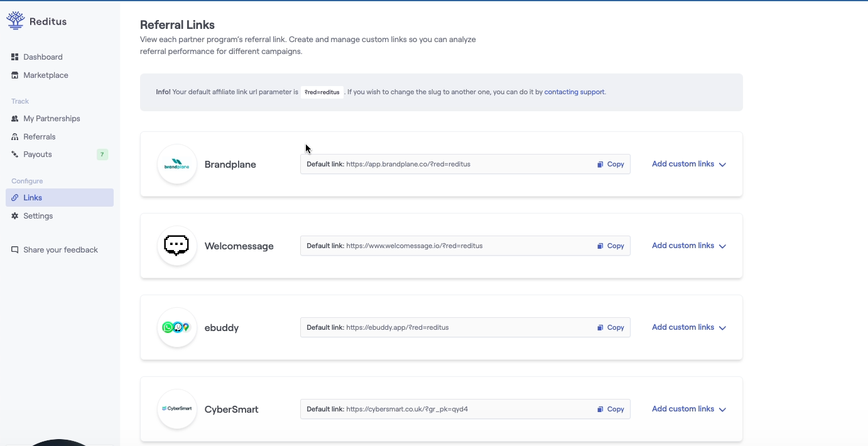Image resolution: width=868 pixels, height=446 pixels.
Task: Click the My Partnerships people icon
Action: point(14,118)
